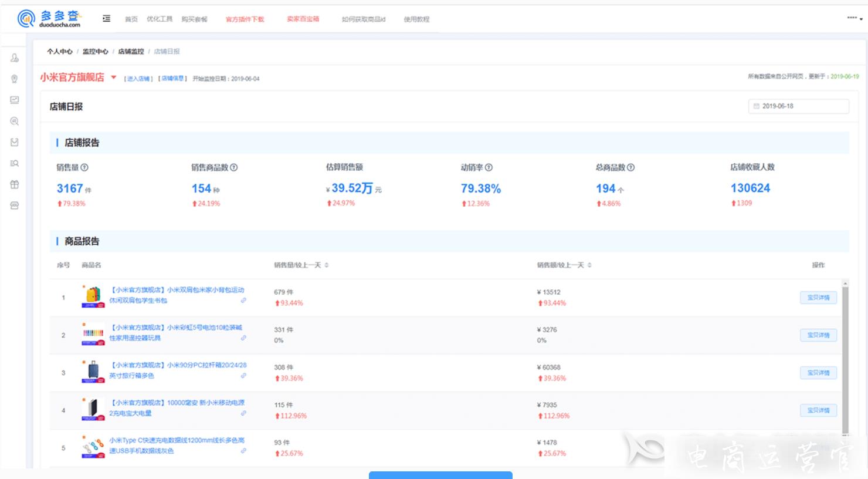Open 卖家百宝箱 menu item
Image resolution: width=868 pixels, height=479 pixels.
coord(303,19)
